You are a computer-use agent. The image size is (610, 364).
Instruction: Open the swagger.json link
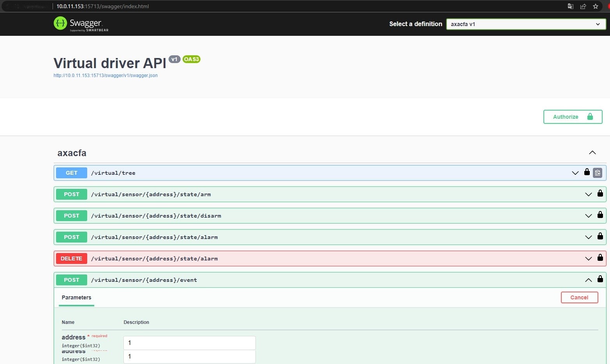(x=105, y=76)
